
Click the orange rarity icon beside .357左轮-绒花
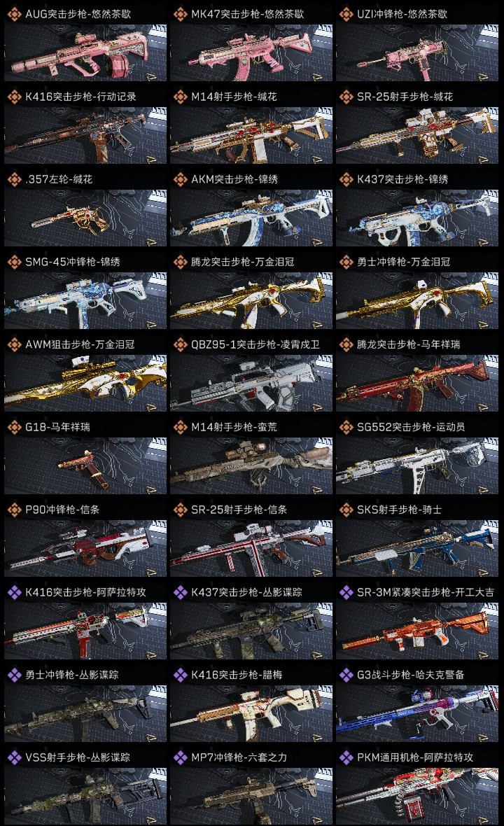(14, 179)
